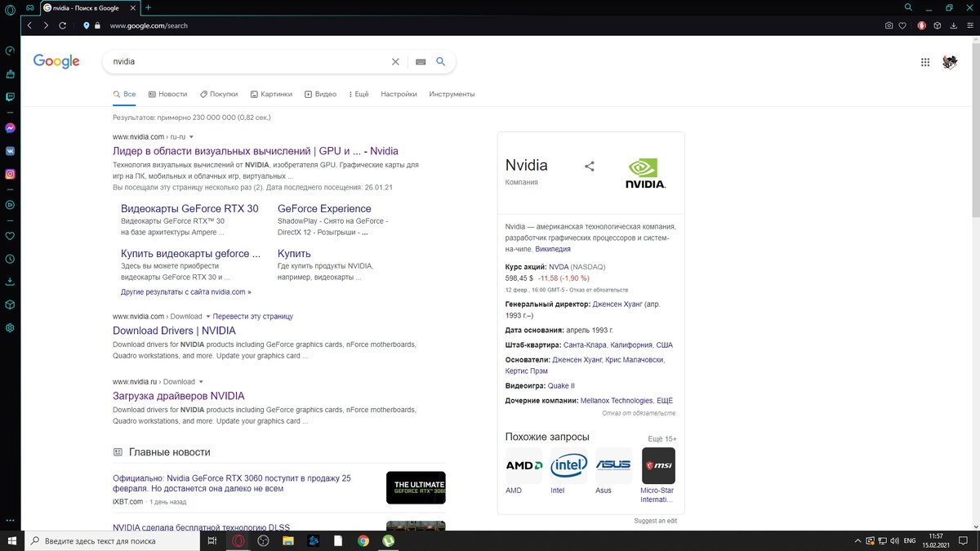Open Downloads icon in sidebar
The width and height of the screenshot is (980, 551).
[x=10, y=282]
